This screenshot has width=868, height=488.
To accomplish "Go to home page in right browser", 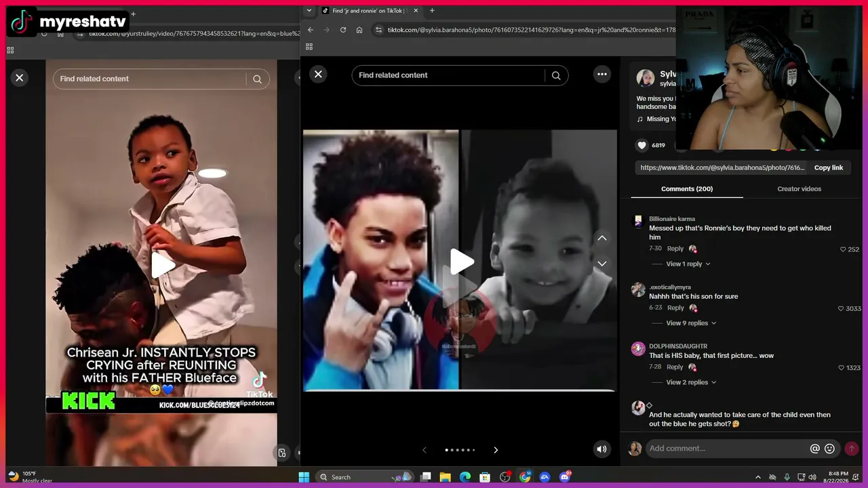I will pos(359,30).
